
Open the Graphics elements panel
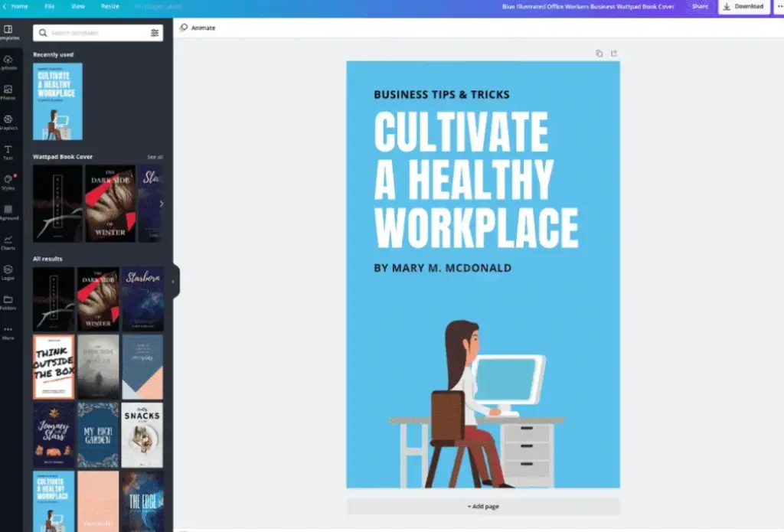click(x=8, y=122)
